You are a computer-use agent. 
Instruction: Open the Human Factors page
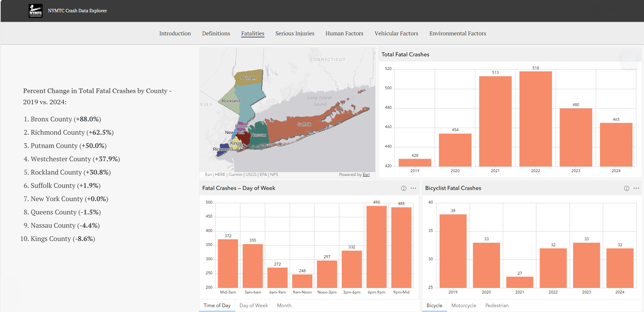[345, 34]
